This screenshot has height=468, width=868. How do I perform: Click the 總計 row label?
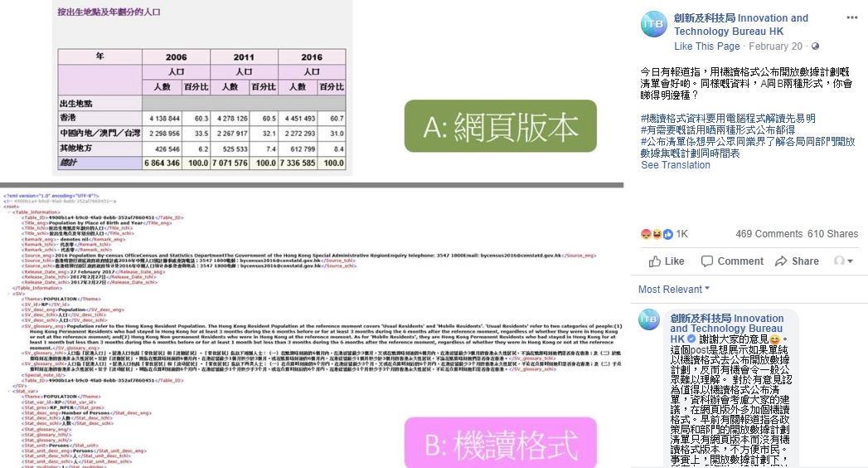point(69,163)
